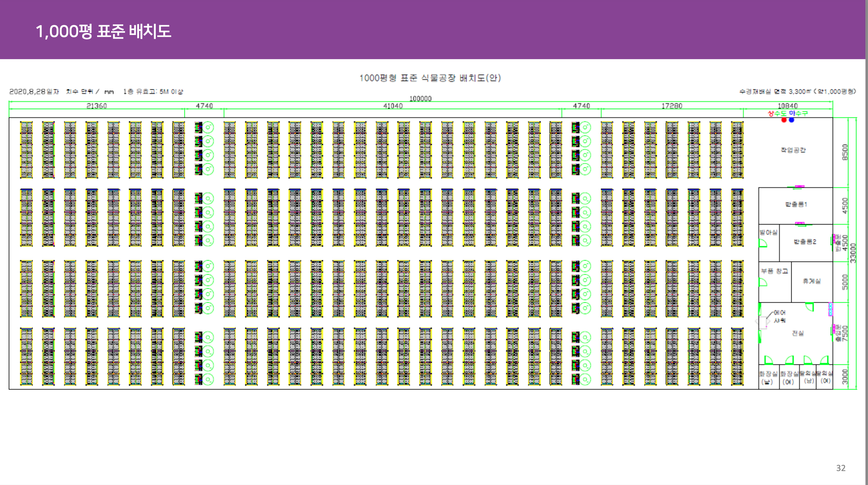Viewport: 868px width, 485px height.
Task: Click the 41040 dimension label
Action: point(393,106)
